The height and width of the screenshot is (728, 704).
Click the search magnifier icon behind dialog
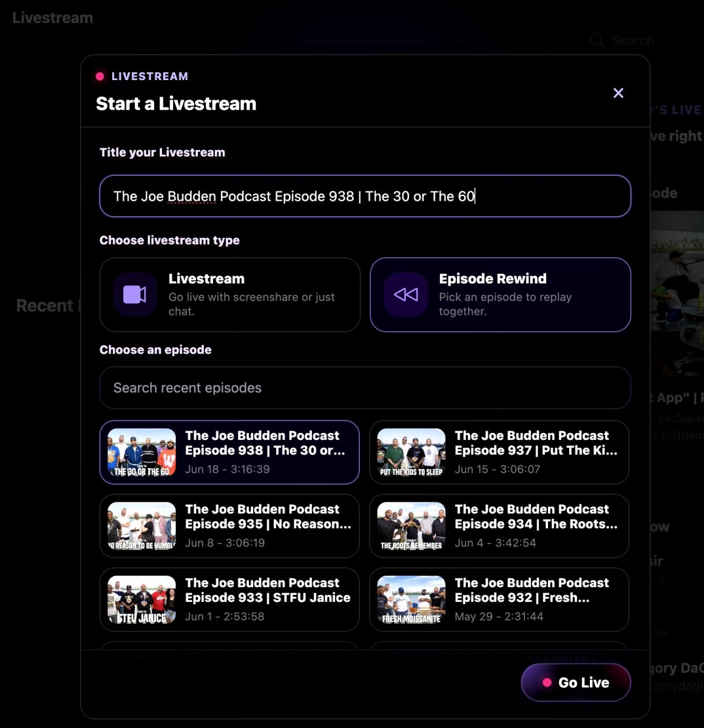click(x=597, y=40)
